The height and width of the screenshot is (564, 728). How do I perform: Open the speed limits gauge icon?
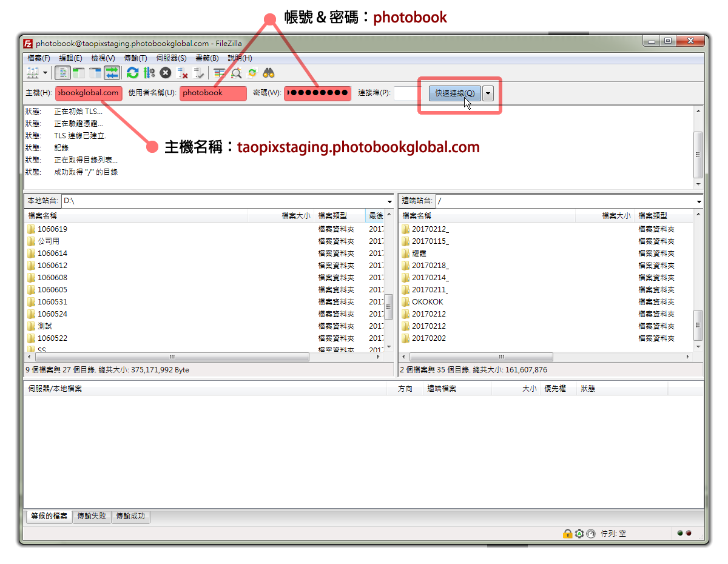[x=591, y=534]
